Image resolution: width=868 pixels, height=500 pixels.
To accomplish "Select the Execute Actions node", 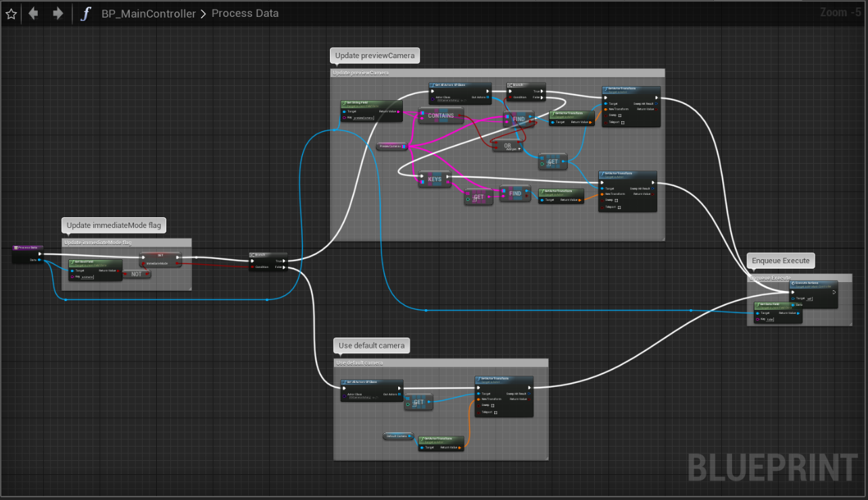I will [x=813, y=294].
